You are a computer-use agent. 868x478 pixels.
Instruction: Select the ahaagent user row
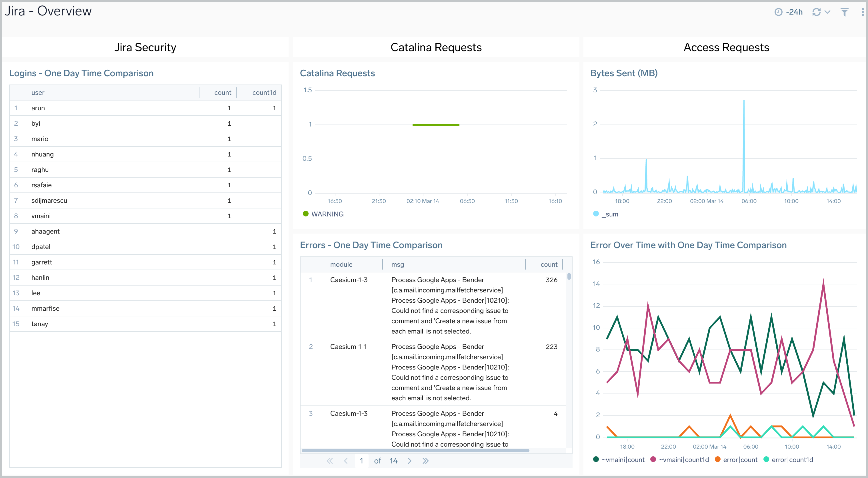pos(145,231)
